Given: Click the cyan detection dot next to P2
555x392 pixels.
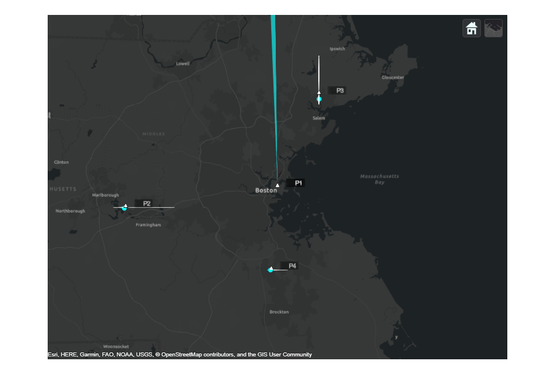Looking at the screenshot, I should click(x=124, y=208).
